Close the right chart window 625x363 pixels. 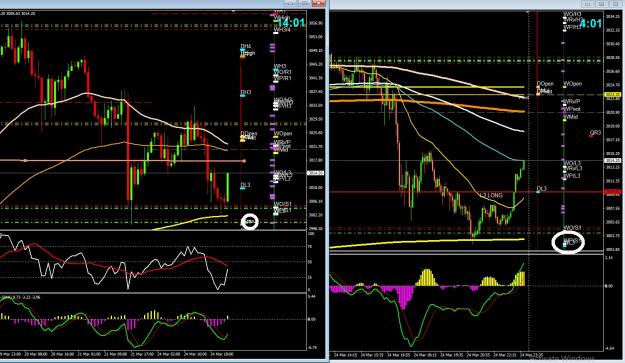617,4
